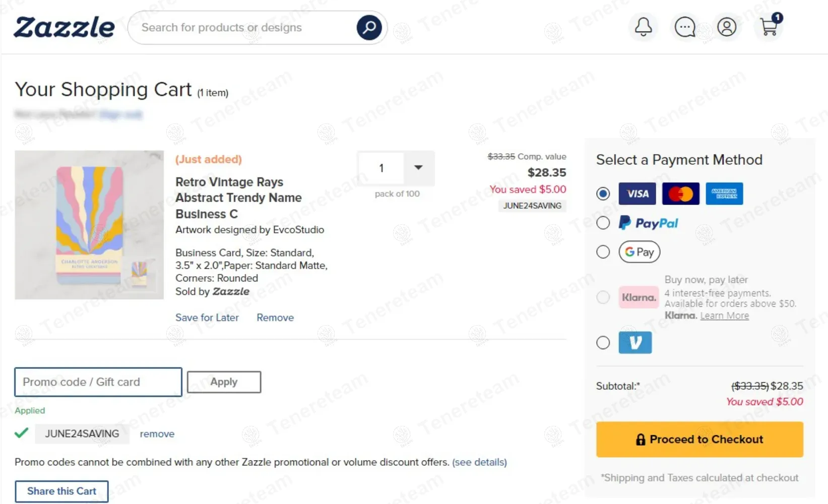Select the PayPal radio button
The width and height of the screenshot is (828, 504).
coord(603,223)
